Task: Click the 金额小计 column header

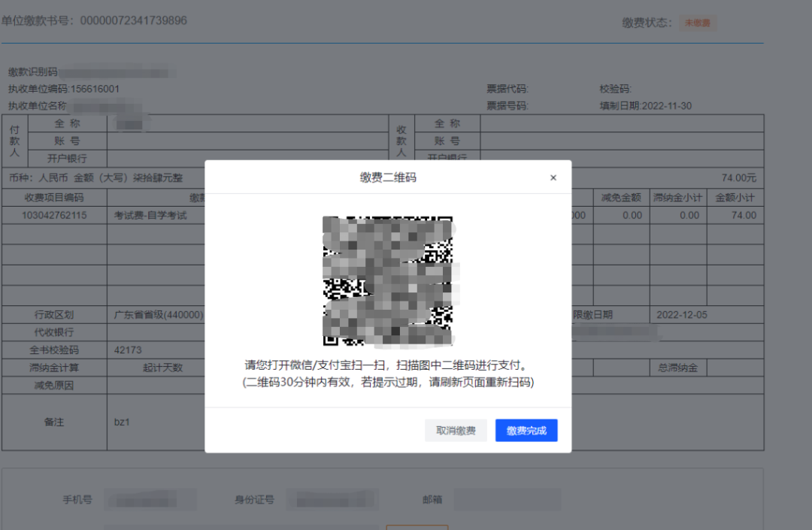Action: coord(735,198)
